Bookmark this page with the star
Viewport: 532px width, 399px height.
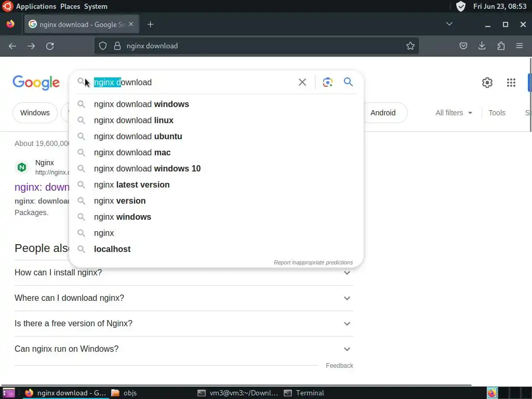(410, 46)
